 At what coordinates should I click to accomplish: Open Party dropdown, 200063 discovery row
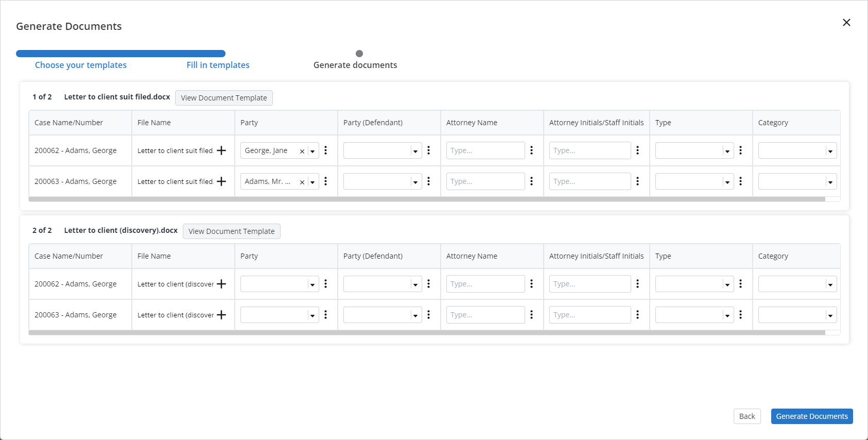click(280, 315)
